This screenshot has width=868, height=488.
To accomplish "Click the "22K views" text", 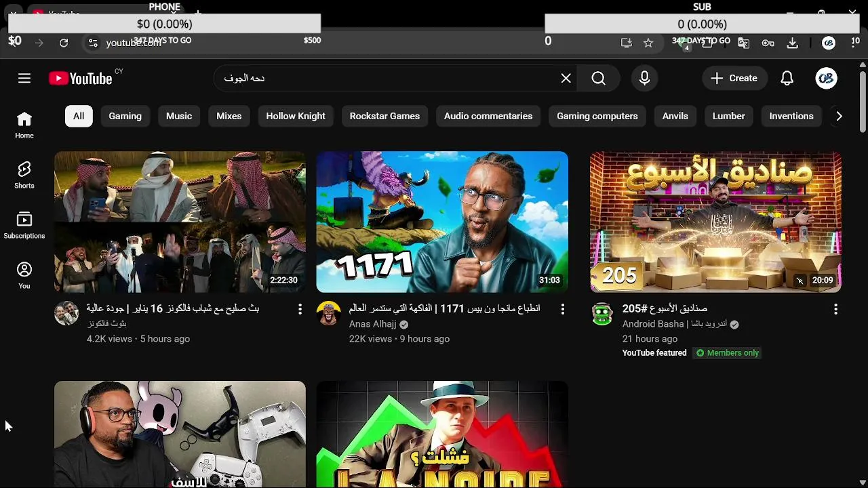I will tap(370, 339).
